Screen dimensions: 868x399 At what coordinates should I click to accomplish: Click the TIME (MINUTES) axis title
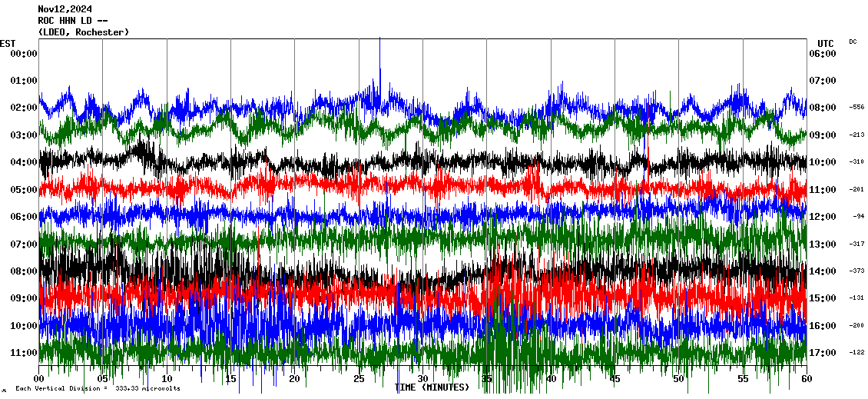(x=432, y=387)
